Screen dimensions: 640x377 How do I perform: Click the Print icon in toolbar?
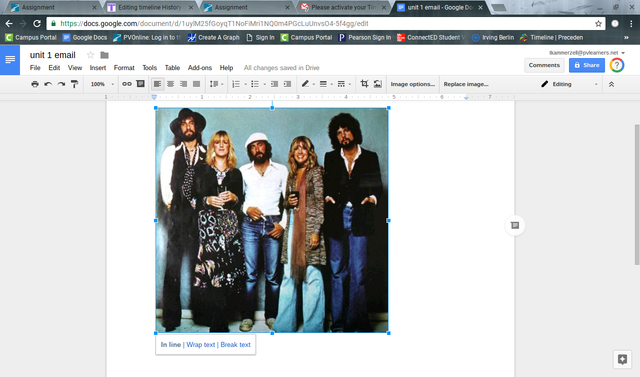(35, 84)
